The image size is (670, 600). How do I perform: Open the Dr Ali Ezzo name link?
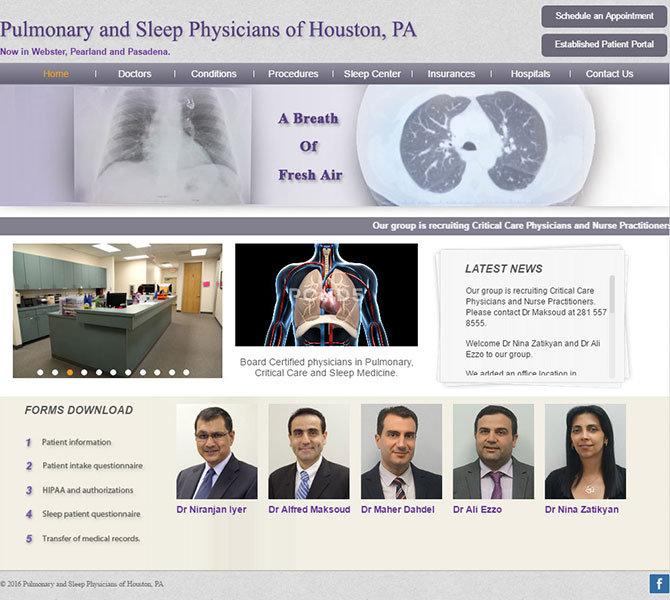tap(477, 509)
